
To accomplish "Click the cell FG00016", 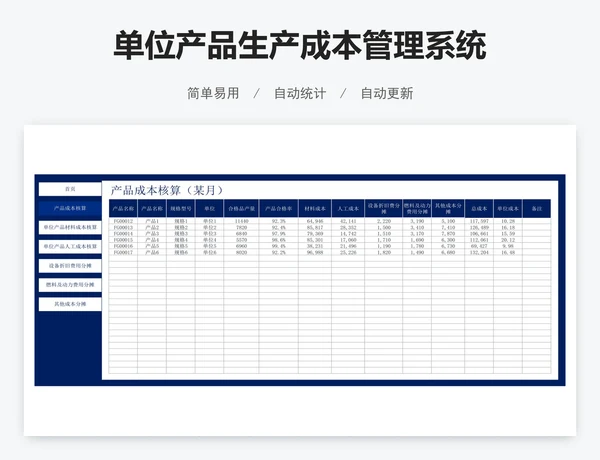I will (x=123, y=246).
